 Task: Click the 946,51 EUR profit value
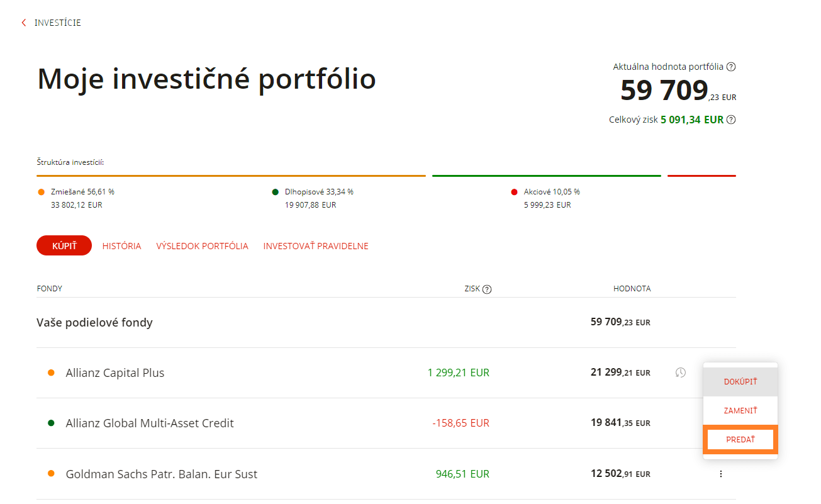pos(462,474)
